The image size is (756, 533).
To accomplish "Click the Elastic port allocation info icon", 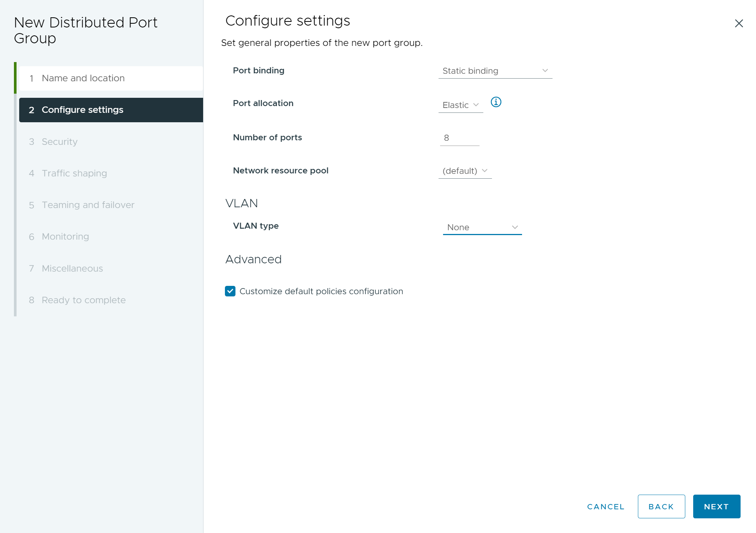I will point(495,103).
